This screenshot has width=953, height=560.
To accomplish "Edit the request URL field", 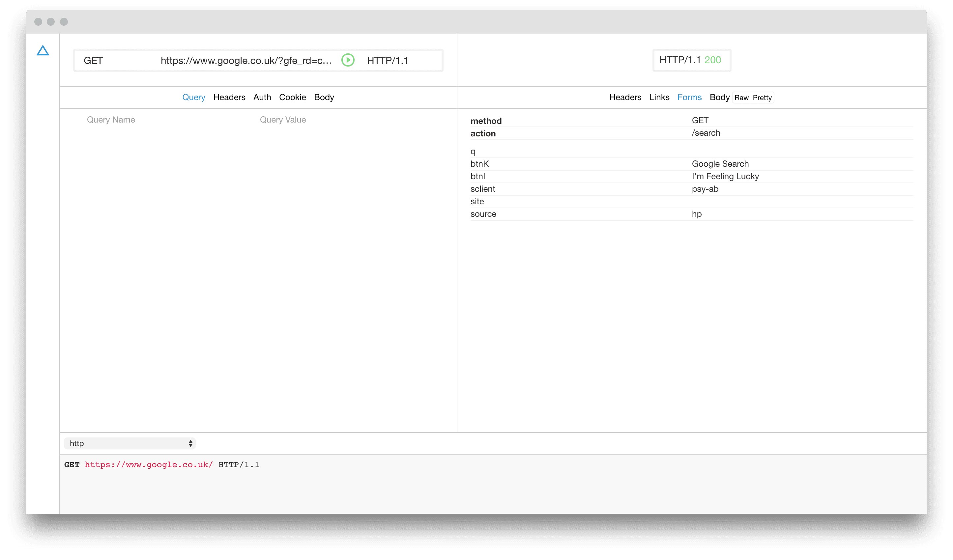I will point(246,61).
